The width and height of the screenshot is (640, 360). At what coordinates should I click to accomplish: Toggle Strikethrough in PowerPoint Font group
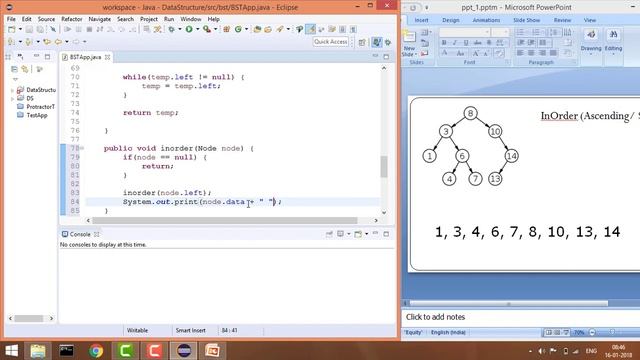(x=477, y=42)
